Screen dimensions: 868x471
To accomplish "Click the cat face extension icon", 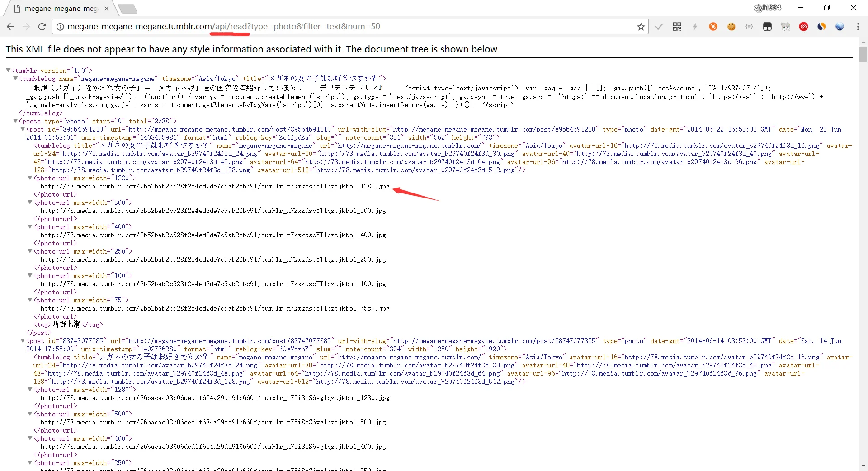I will [785, 27].
